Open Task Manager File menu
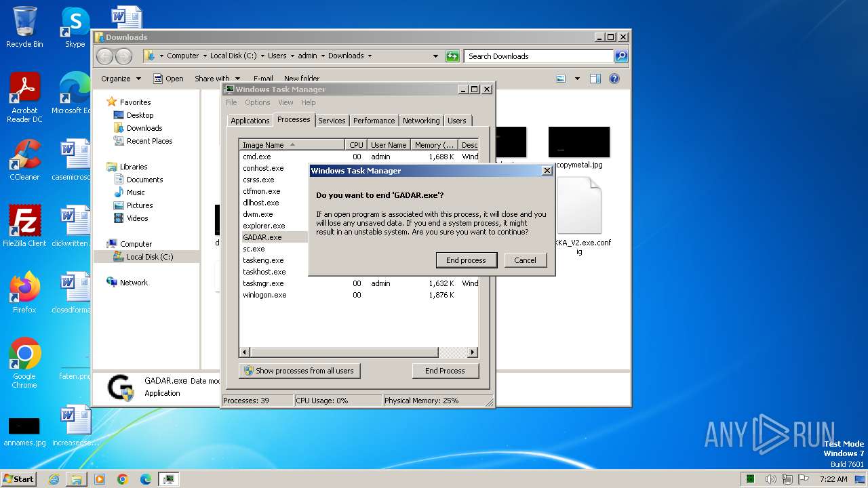The width and height of the screenshot is (868, 488). click(x=231, y=102)
